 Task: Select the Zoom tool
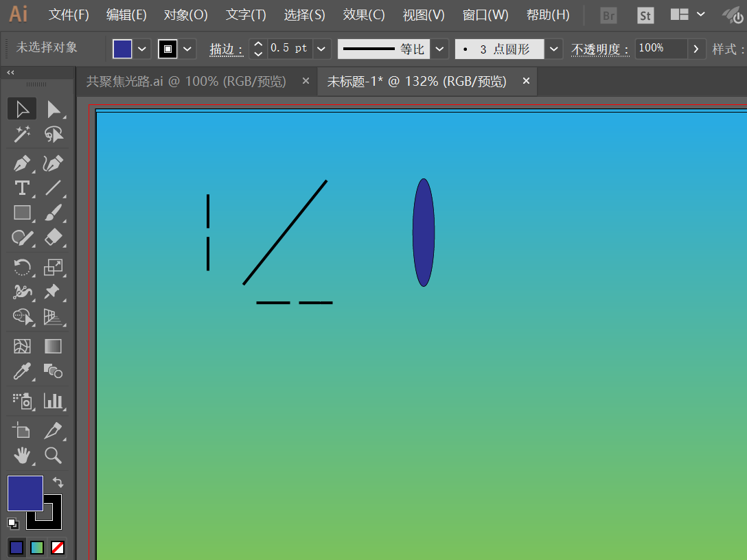coord(54,456)
